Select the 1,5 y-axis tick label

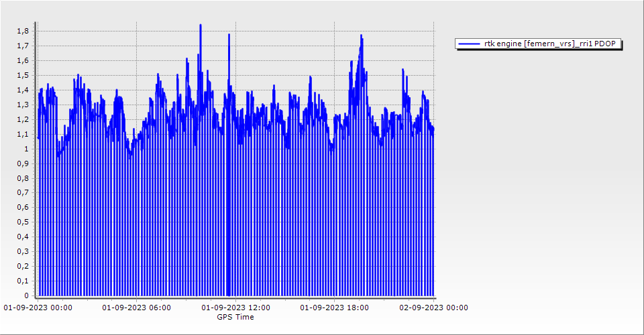[23, 76]
